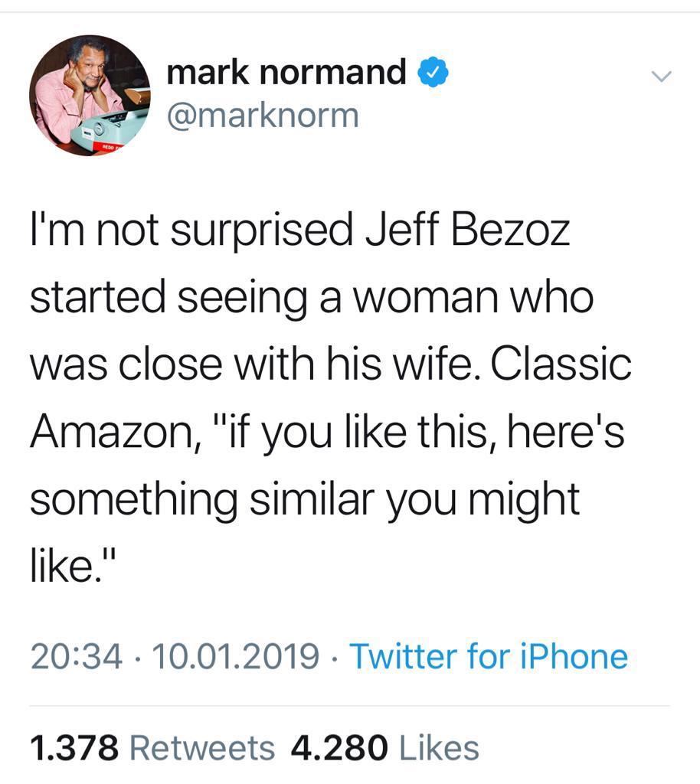Click the 4.280 likes count
Viewport: 700px width, 784px height.
click(339, 748)
